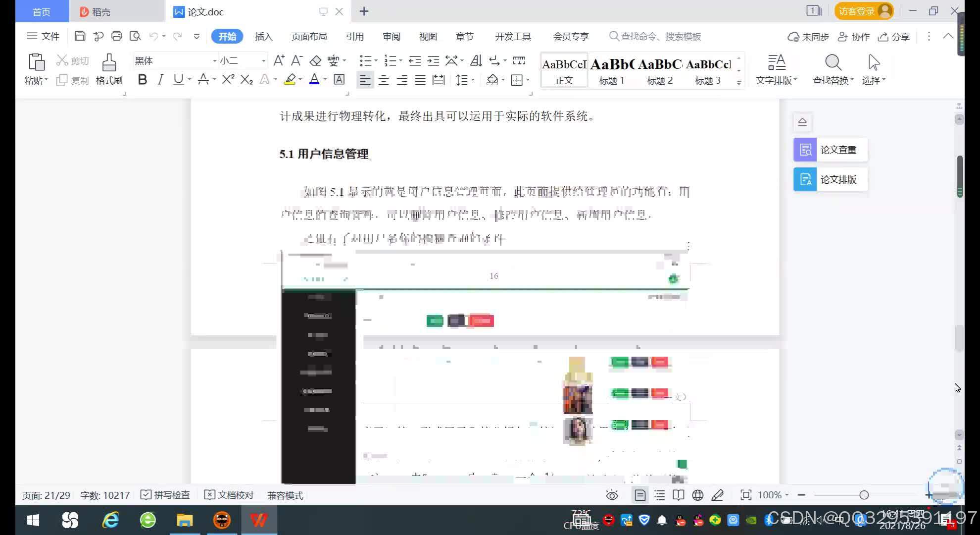Open line spacing dropdown
The width and height of the screenshot is (980, 535).
[465, 80]
